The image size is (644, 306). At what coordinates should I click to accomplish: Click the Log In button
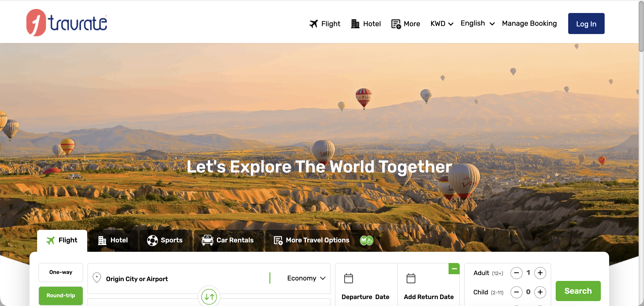pyautogui.click(x=586, y=24)
